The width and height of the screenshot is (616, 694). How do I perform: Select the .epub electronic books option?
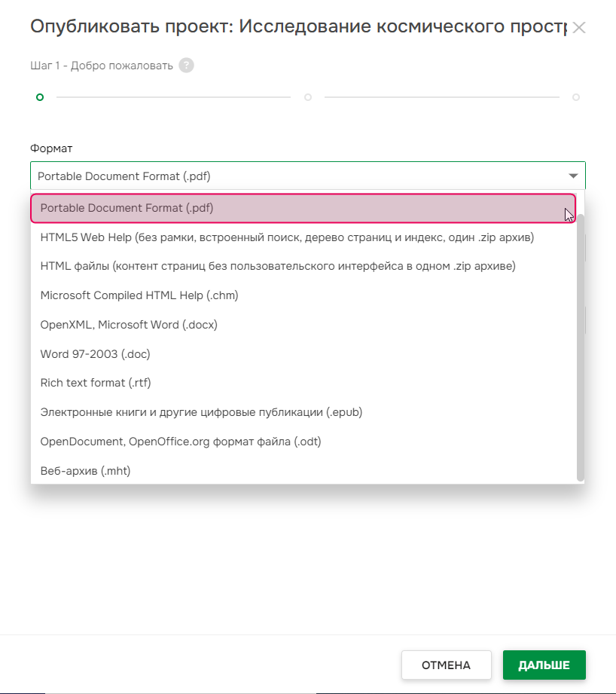(x=202, y=412)
